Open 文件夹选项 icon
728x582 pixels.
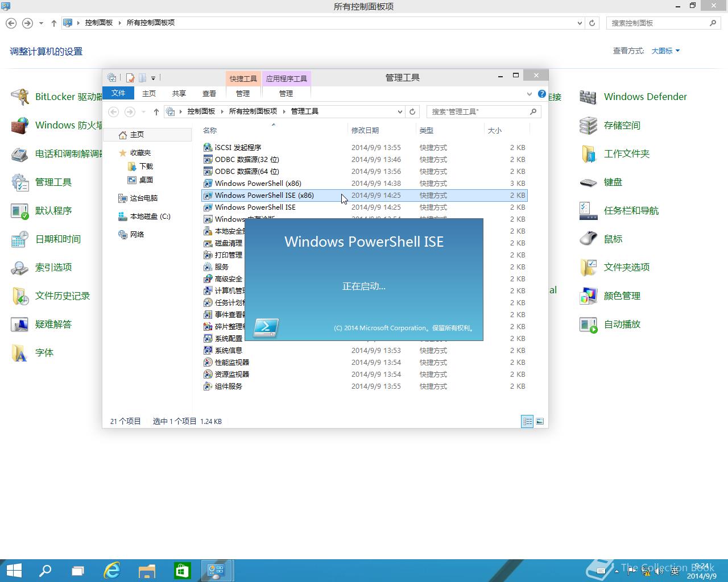point(588,267)
